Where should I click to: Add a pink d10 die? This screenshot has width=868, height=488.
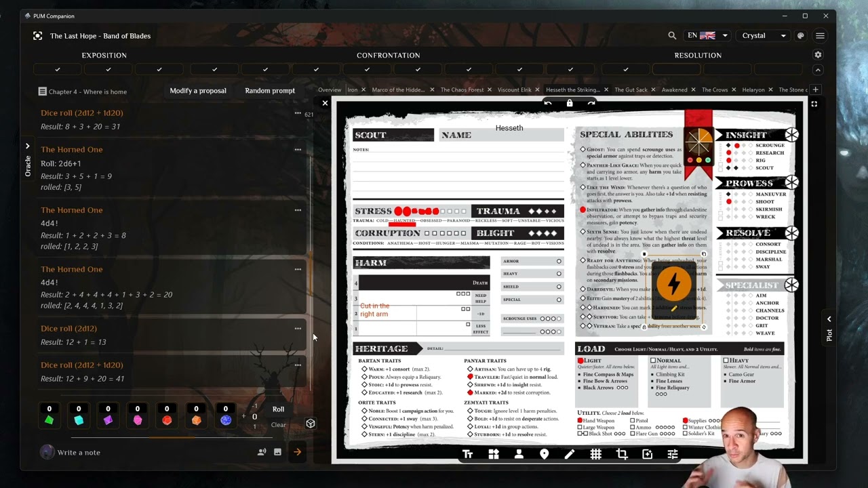point(138,420)
